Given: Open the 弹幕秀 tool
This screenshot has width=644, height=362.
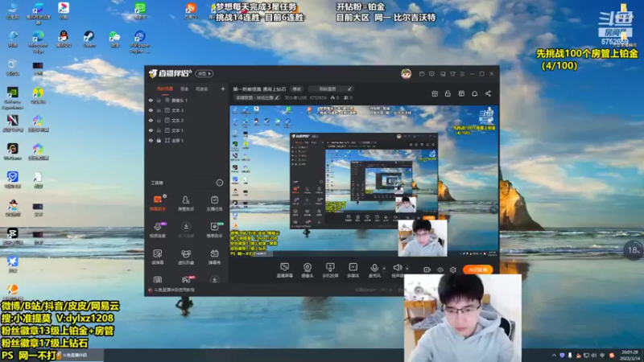Looking at the screenshot, I should click(214, 257).
